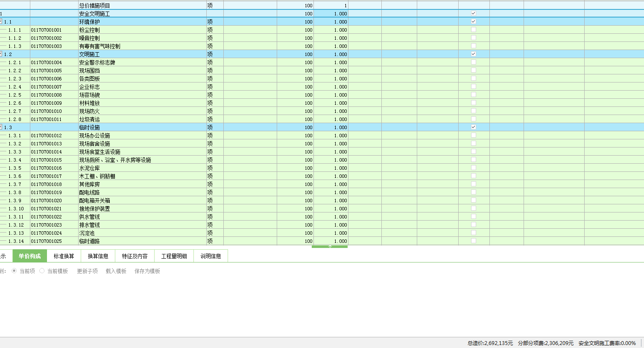Viewport: 644px width, 348px height.
Task: Choose the 当前模板 radio option
Action: click(42, 271)
